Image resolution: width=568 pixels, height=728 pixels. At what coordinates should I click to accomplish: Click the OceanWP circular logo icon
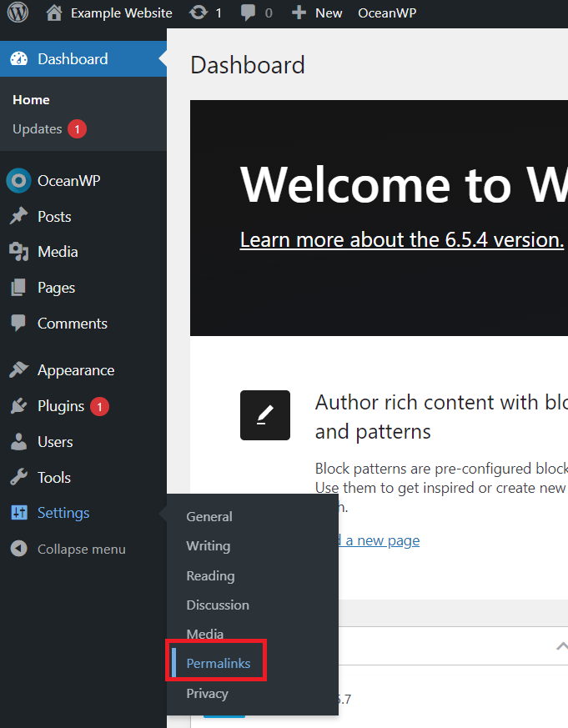[x=18, y=181]
